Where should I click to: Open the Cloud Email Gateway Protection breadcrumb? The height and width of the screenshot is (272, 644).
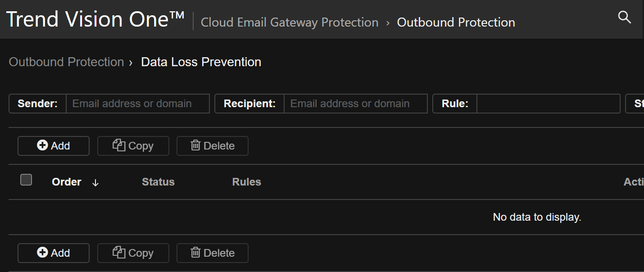point(289,22)
